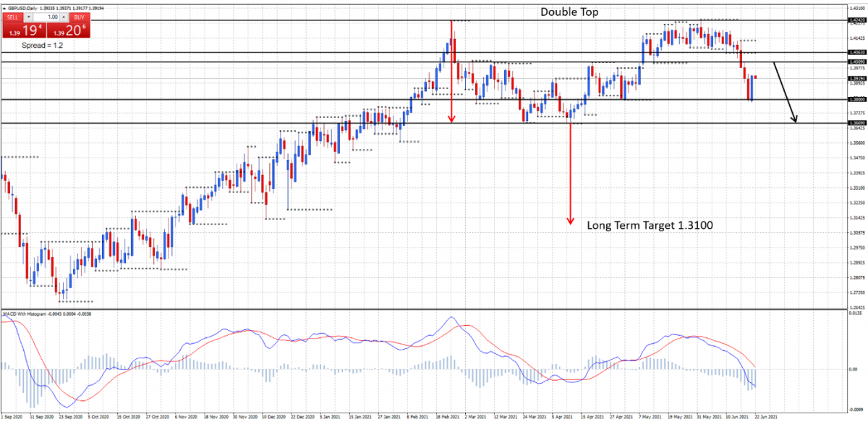Click the 1.36690 support line price tag
The image size is (868, 422).
tap(857, 124)
